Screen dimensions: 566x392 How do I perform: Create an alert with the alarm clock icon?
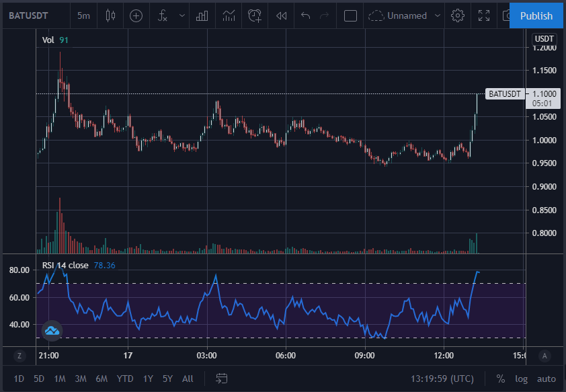coord(255,15)
